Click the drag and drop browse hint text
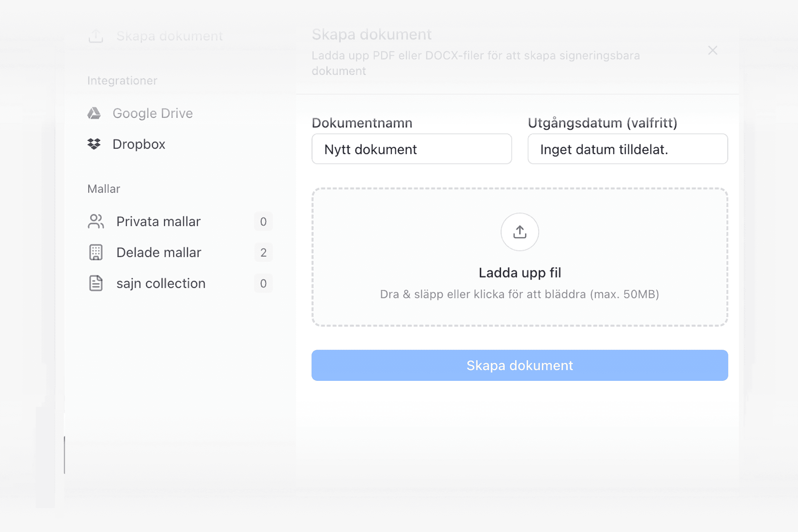Image resolution: width=798 pixels, height=532 pixels. [x=519, y=294]
